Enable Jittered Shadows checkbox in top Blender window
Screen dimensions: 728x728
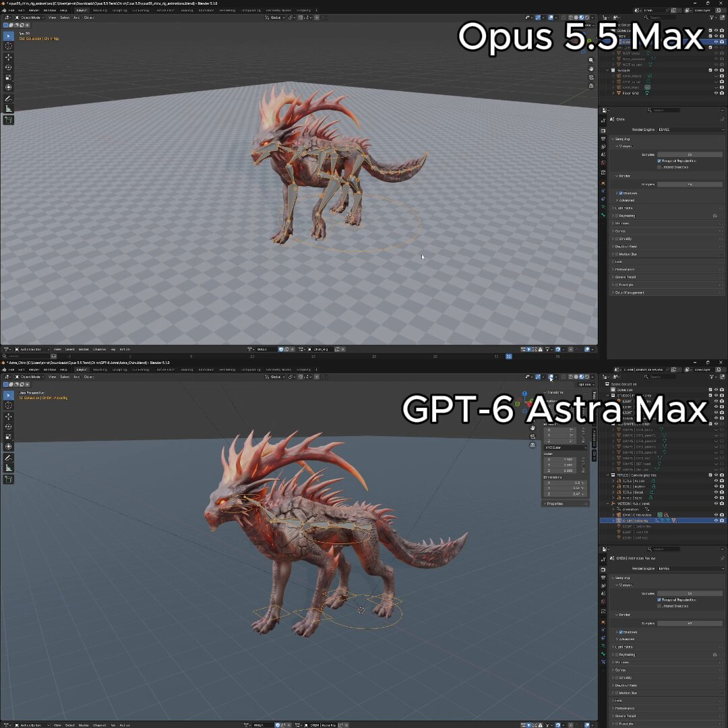659,166
